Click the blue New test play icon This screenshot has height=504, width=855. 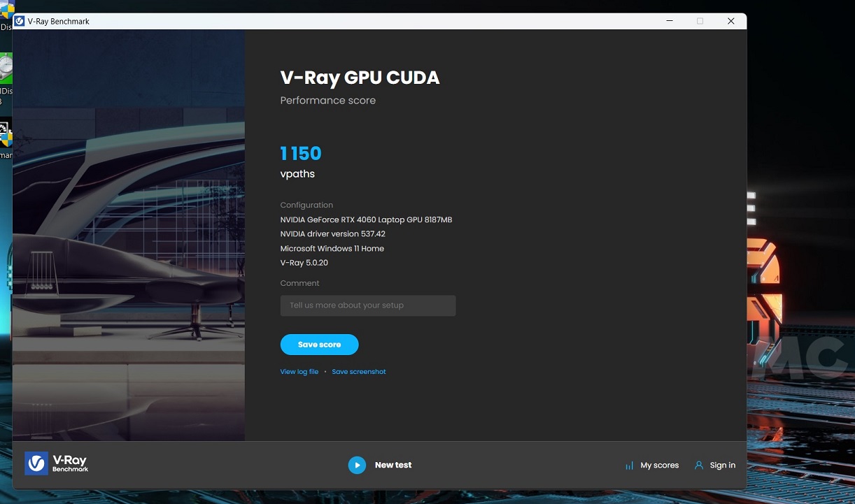click(357, 465)
